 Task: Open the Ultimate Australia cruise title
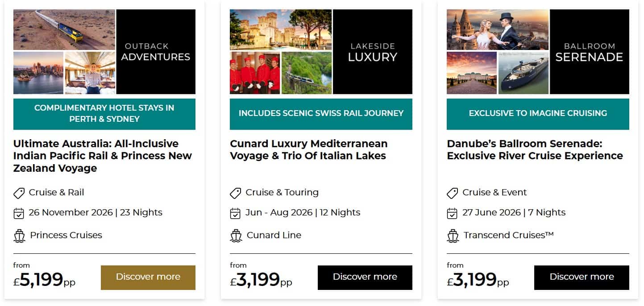coord(103,156)
